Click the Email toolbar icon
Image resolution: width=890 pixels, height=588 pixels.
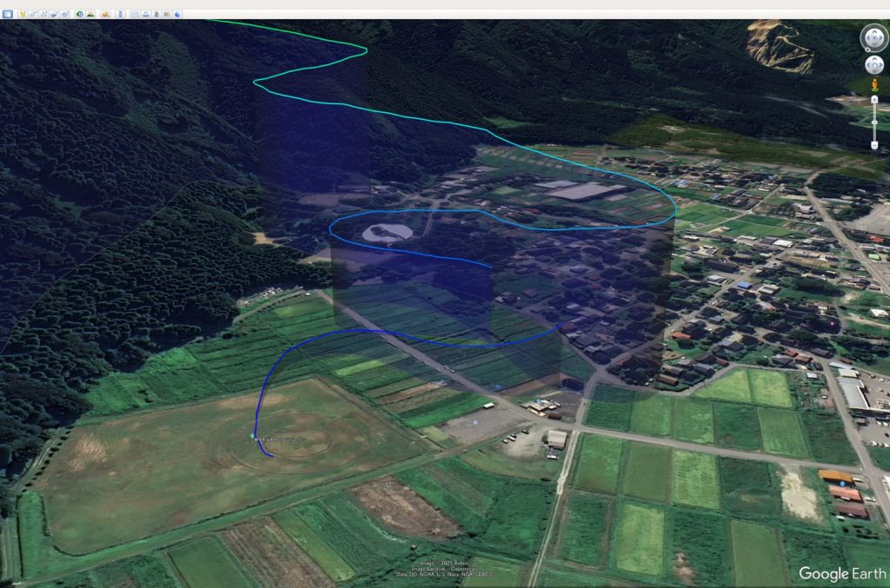click(135, 15)
